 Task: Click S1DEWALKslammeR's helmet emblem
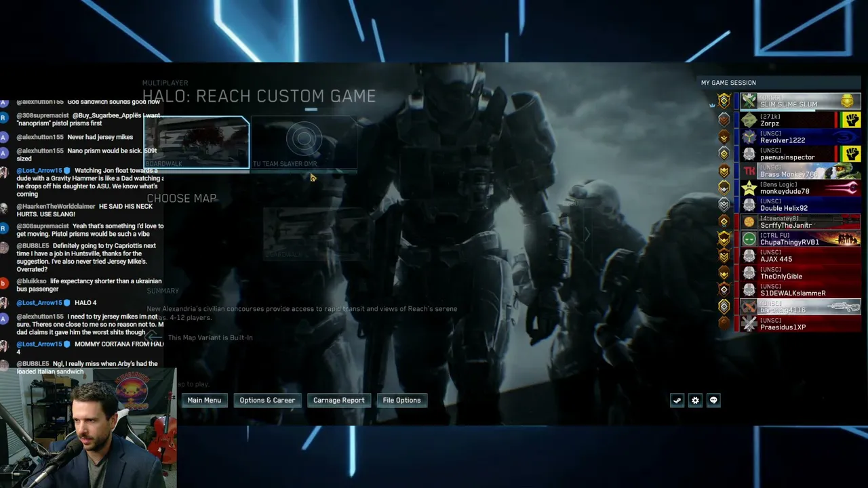[x=749, y=289]
